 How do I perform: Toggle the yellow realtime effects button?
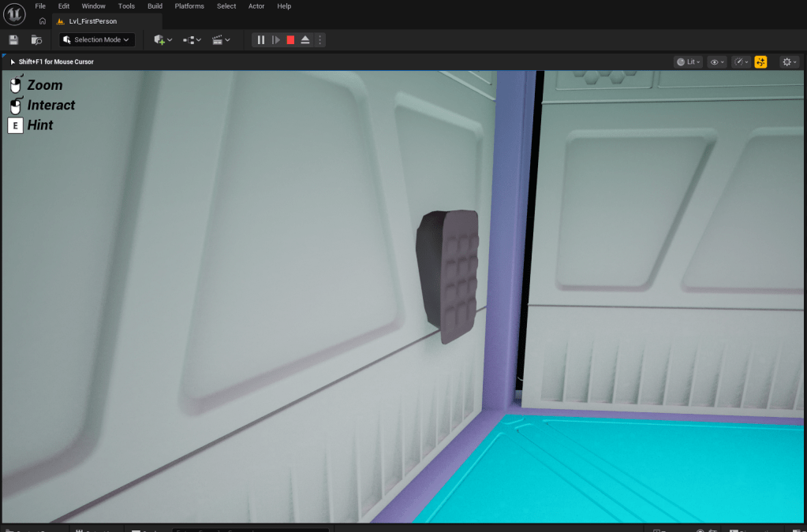point(760,61)
